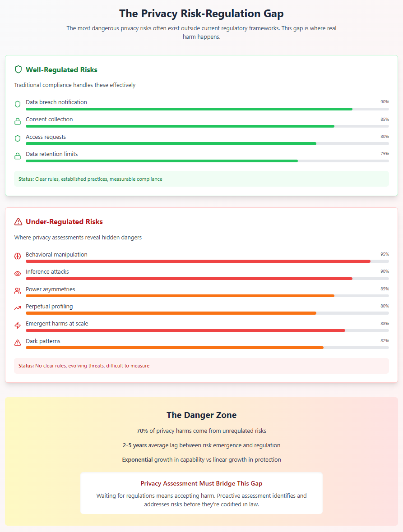403x532 pixels.
Task: Click the lock icon next to Consent collection
Action: pos(18,121)
